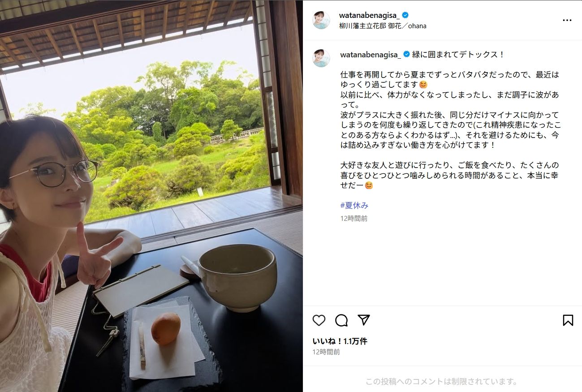
Task: Open watanabenagisa_ username in header
Action: coord(370,15)
